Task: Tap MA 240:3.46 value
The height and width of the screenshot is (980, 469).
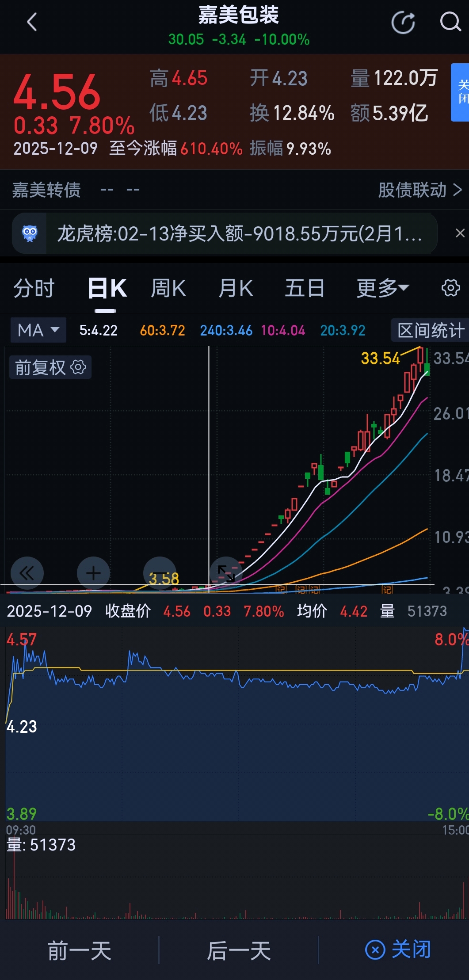Action: [x=226, y=330]
